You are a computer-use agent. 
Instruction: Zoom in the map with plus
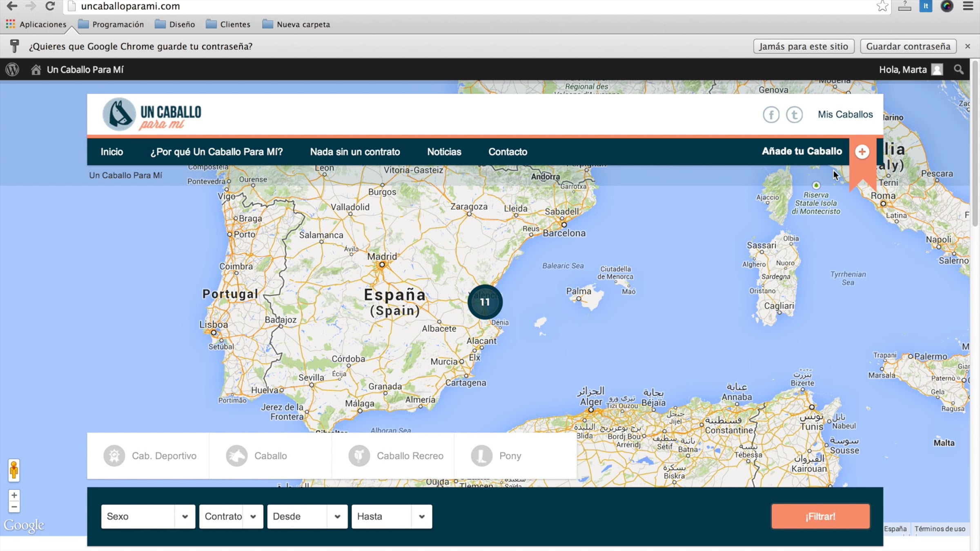[14, 495]
